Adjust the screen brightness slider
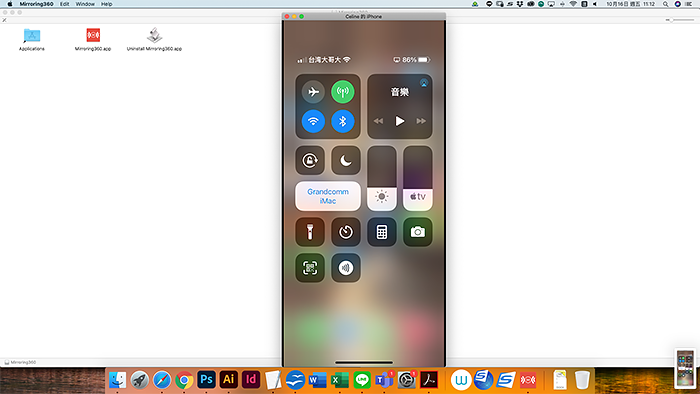Viewport: 700px width, 394px height. click(x=382, y=178)
